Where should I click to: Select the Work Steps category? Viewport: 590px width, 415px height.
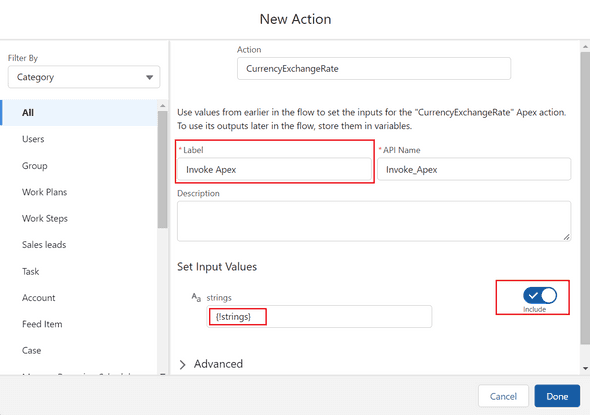(79, 218)
